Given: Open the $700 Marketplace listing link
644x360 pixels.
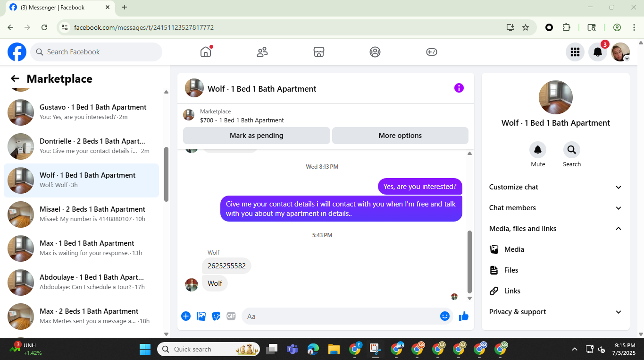Looking at the screenshot, I should (242, 120).
